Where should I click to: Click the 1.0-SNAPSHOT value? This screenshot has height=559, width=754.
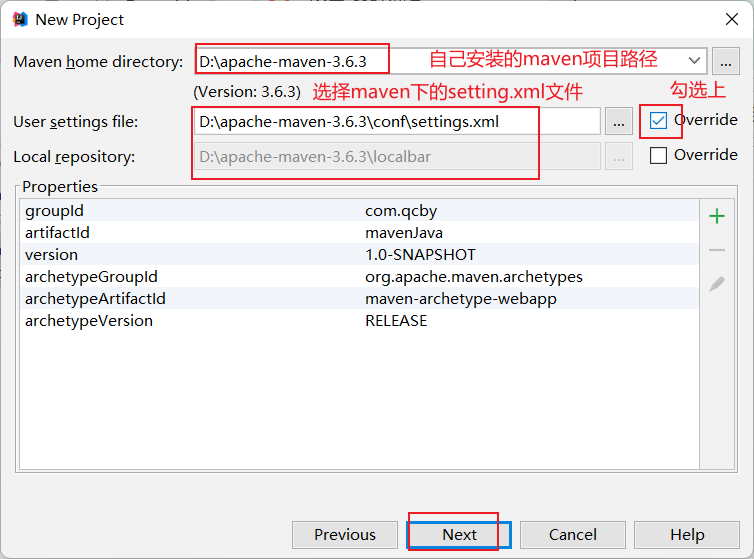pyautogui.click(x=420, y=254)
